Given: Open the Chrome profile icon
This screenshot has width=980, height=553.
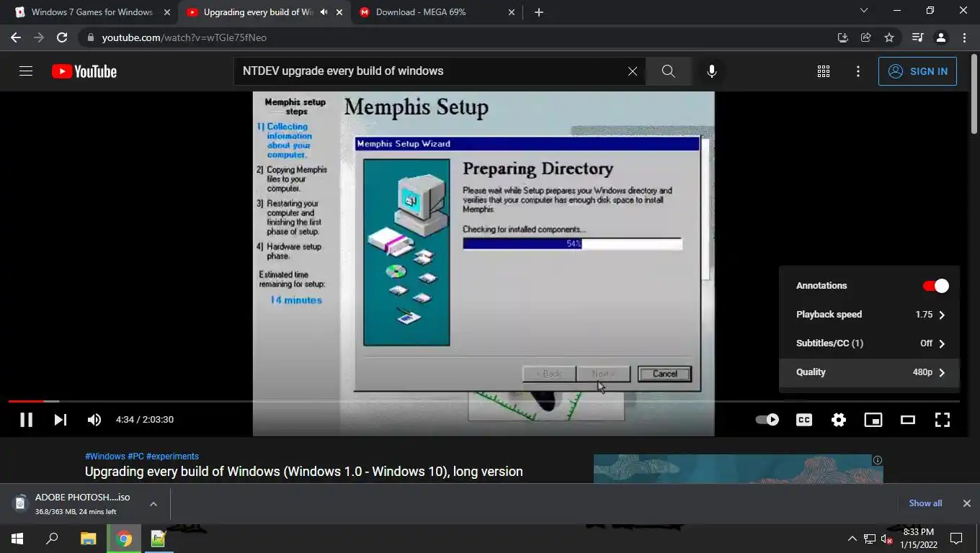Looking at the screenshot, I should [x=940, y=37].
